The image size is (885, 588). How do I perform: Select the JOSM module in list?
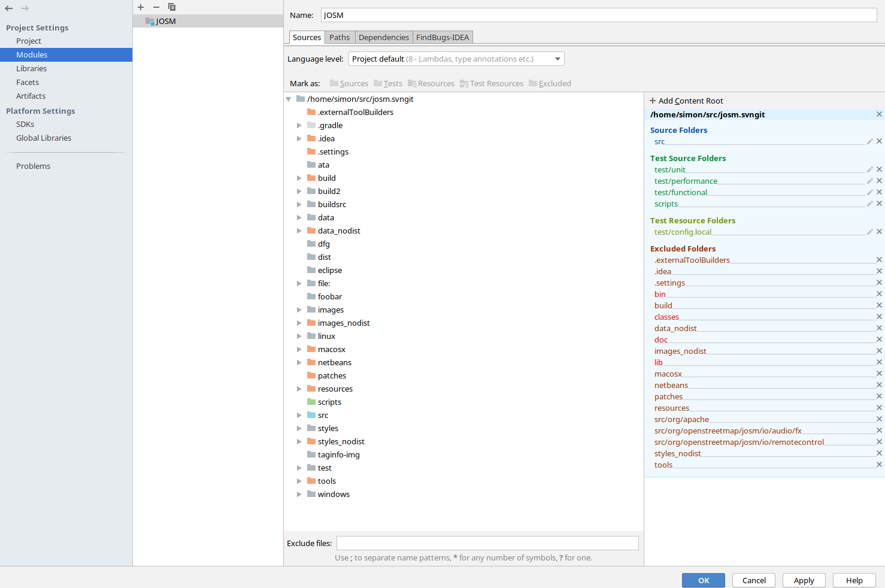tap(208, 21)
